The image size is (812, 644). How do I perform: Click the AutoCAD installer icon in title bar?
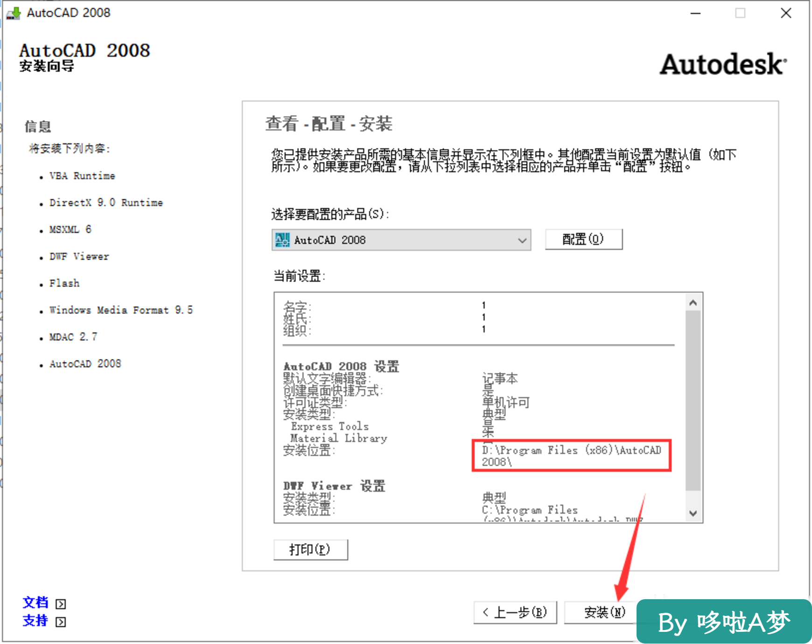pos(13,13)
